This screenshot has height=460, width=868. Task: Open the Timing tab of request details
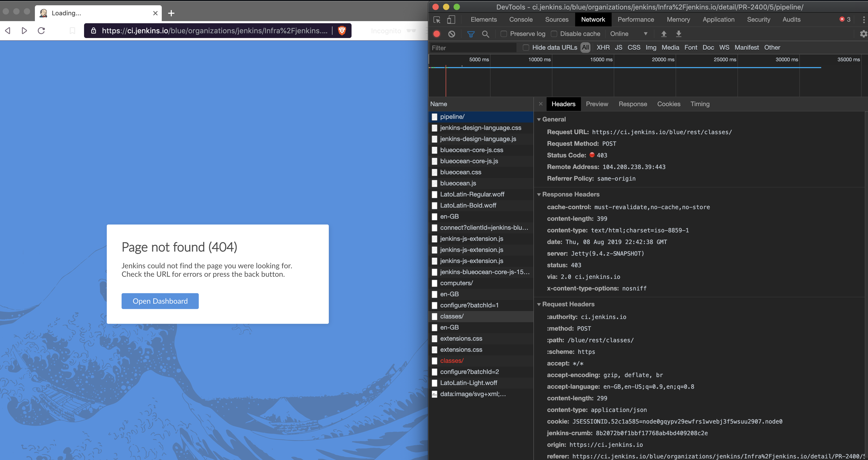point(700,104)
